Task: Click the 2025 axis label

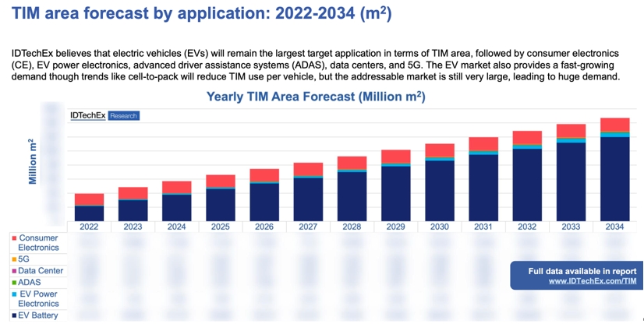Action: click(x=221, y=227)
